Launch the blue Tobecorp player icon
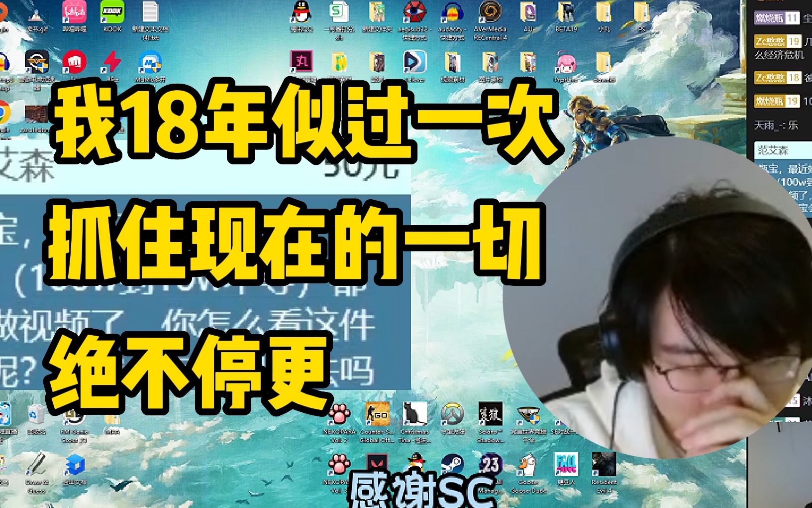The height and width of the screenshot is (508, 812). click(415, 64)
